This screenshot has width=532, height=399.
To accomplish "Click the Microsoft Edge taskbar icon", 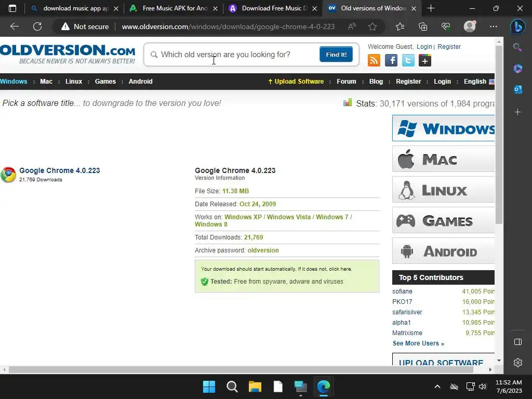I will 324,387.
